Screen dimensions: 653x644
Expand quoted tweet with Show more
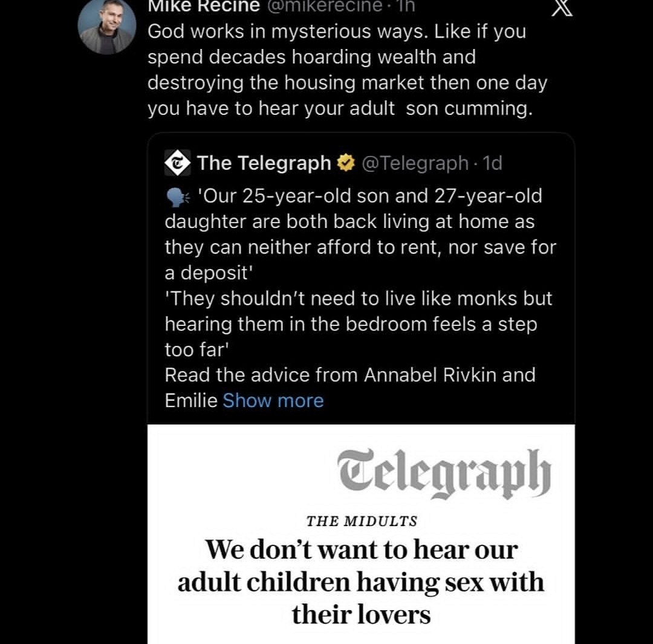[273, 401]
